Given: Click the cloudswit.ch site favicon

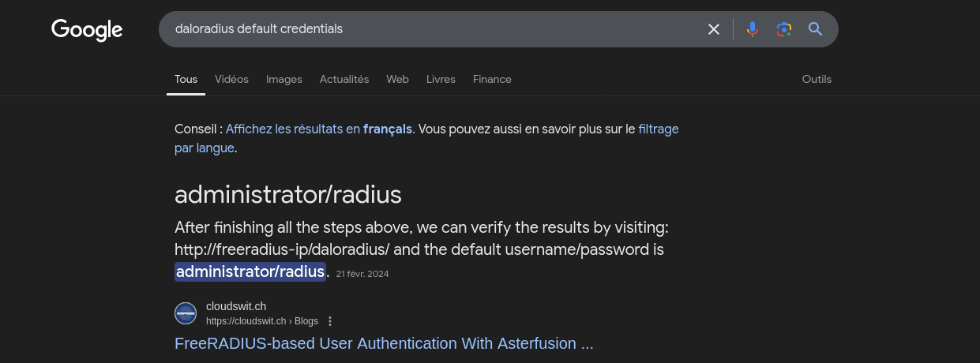Looking at the screenshot, I should point(186,313).
